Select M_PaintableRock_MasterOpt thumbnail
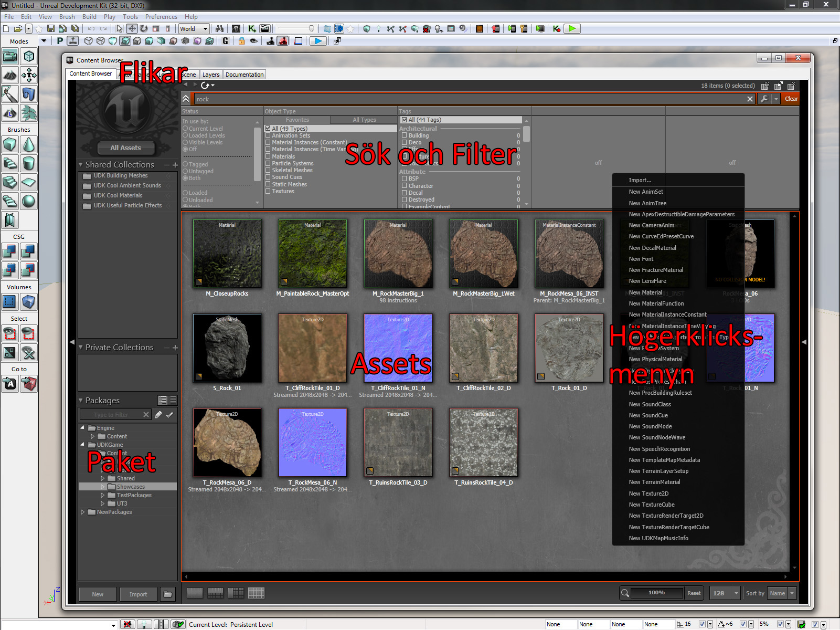 click(x=313, y=254)
